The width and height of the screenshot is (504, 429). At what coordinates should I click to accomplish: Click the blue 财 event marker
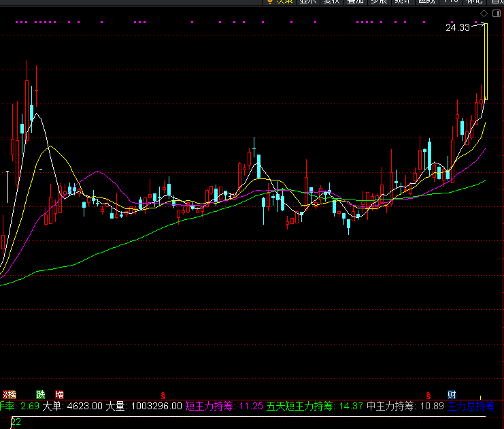[452, 394]
